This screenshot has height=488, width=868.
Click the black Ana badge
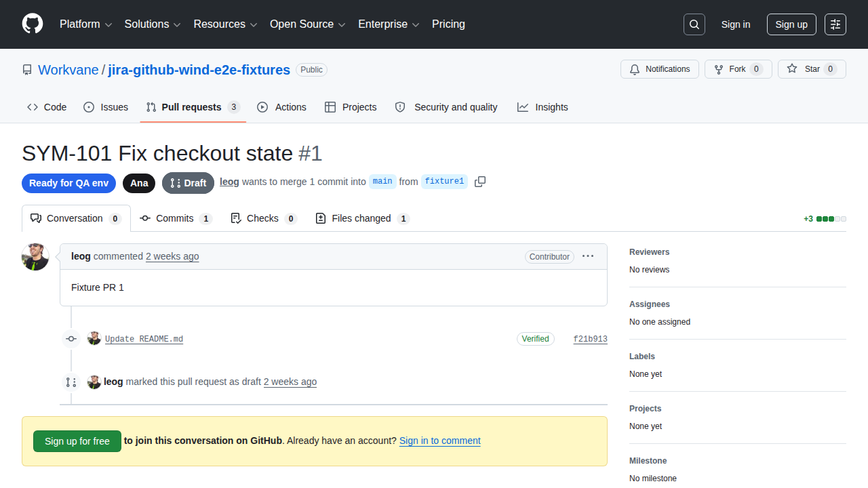coord(139,183)
